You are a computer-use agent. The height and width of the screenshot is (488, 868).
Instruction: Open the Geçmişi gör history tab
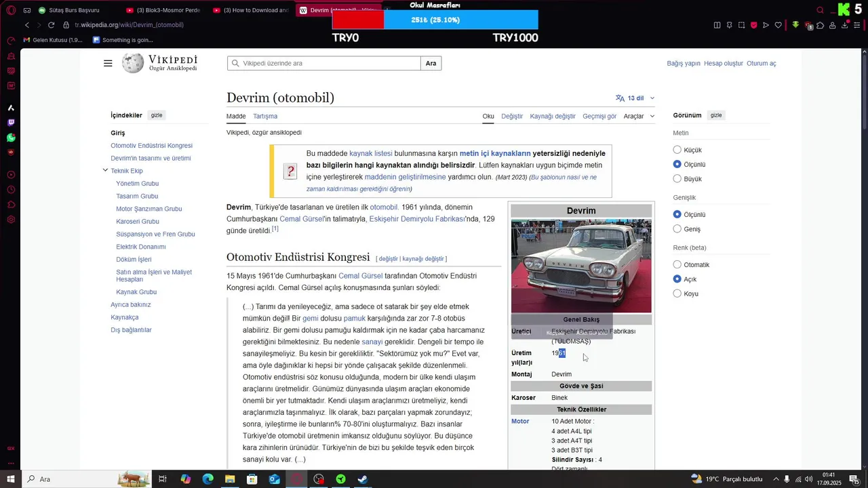point(599,116)
